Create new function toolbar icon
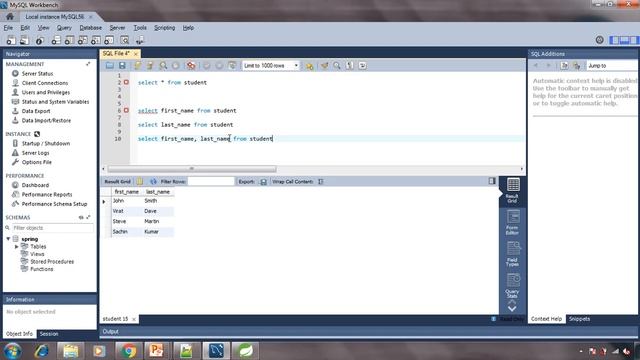 click(109, 40)
